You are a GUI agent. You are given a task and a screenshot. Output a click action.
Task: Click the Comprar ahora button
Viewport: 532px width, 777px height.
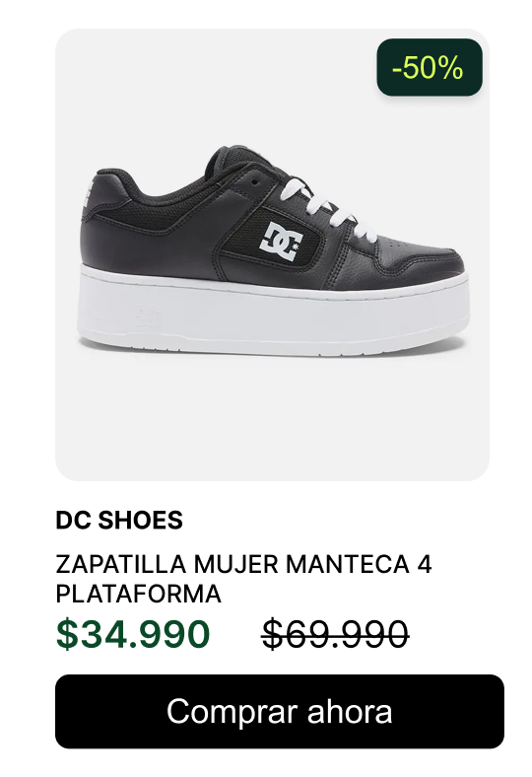(x=280, y=711)
